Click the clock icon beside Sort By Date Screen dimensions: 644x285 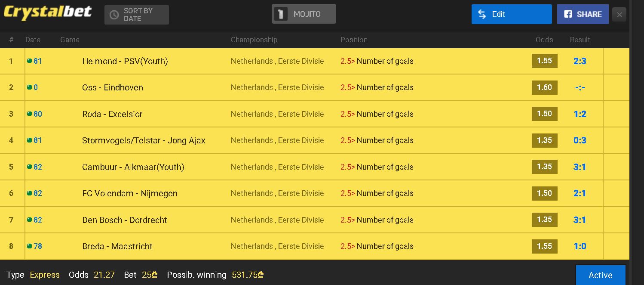pyautogui.click(x=114, y=15)
